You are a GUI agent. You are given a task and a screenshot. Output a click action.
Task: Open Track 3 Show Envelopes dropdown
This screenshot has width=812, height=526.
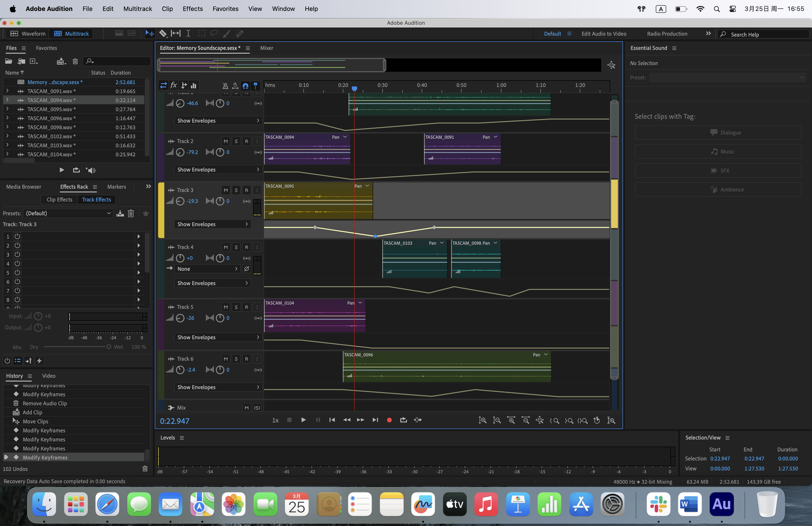(212, 224)
